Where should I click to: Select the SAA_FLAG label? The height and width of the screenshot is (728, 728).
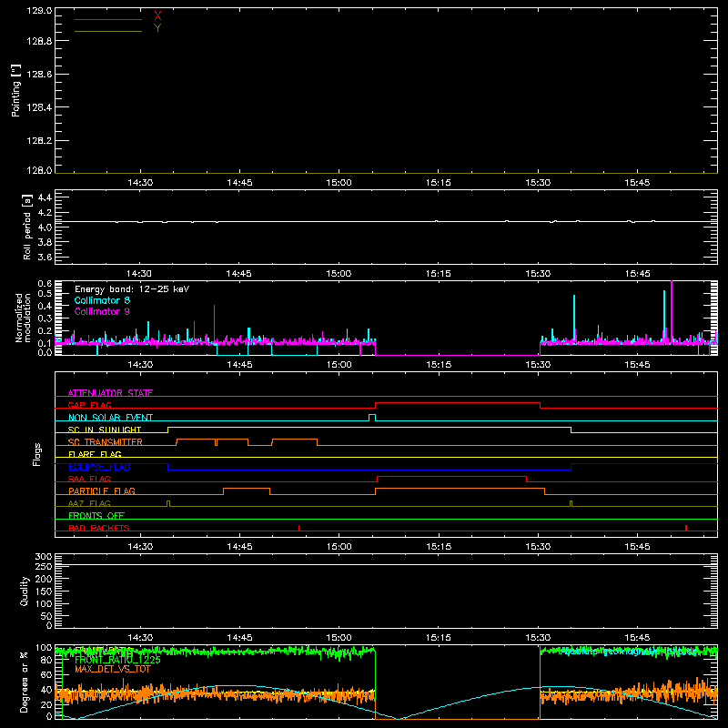pyautogui.click(x=89, y=479)
